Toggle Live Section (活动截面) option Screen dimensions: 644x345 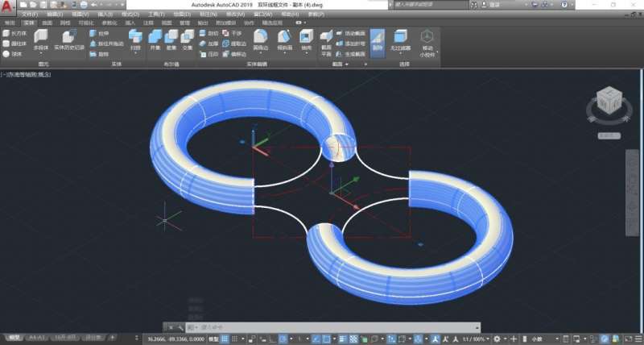(350, 34)
